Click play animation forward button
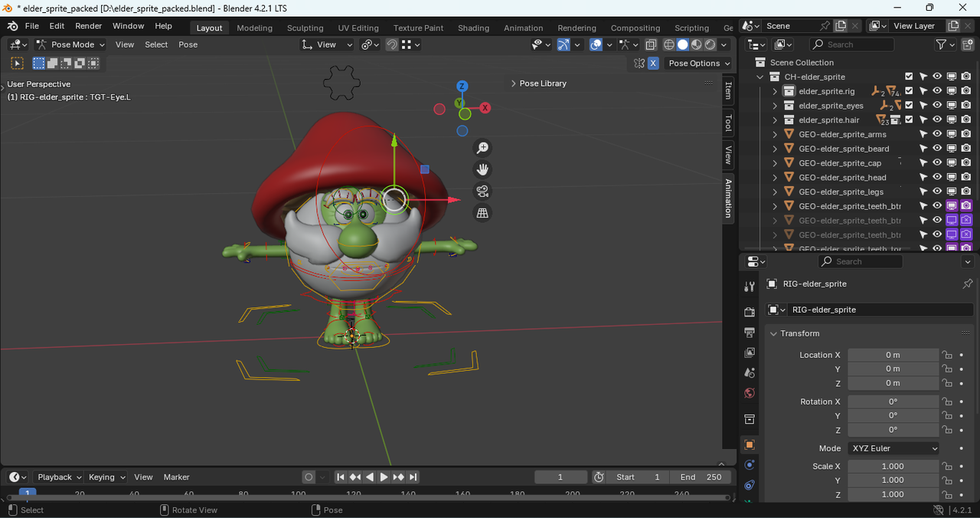The image size is (980, 518). 384,477
